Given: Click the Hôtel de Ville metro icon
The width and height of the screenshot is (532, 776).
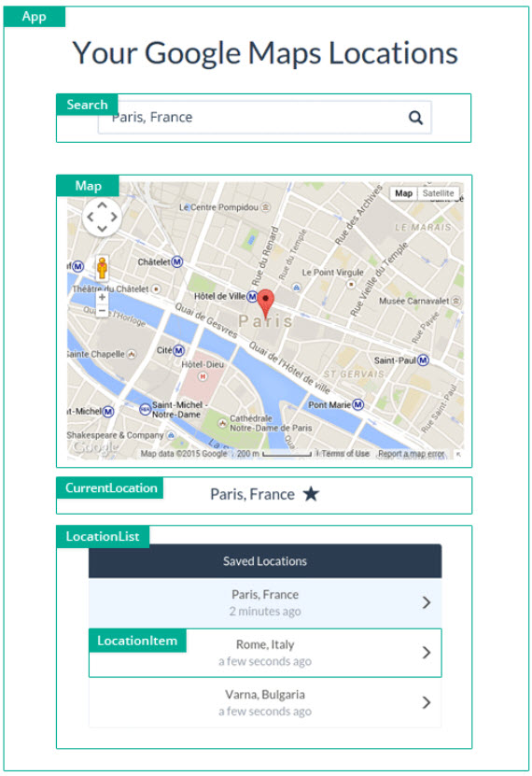Looking at the screenshot, I should 252,296.
